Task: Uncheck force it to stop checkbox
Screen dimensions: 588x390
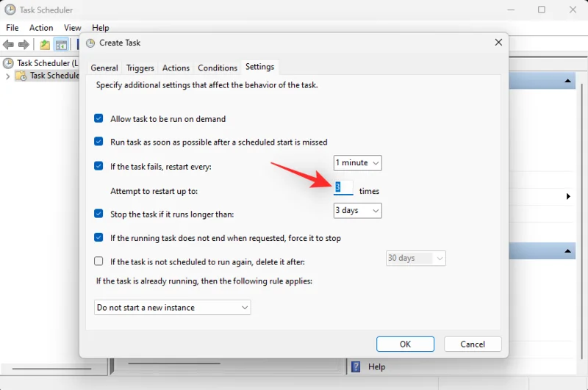Action: tap(98, 237)
